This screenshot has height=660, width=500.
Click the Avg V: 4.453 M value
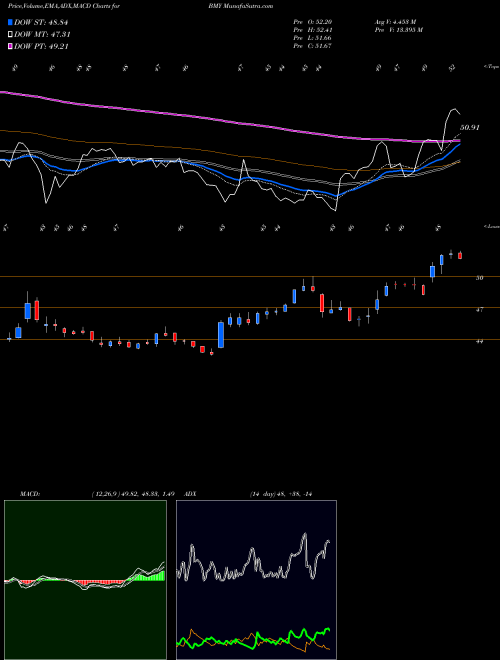pos(396,22)
